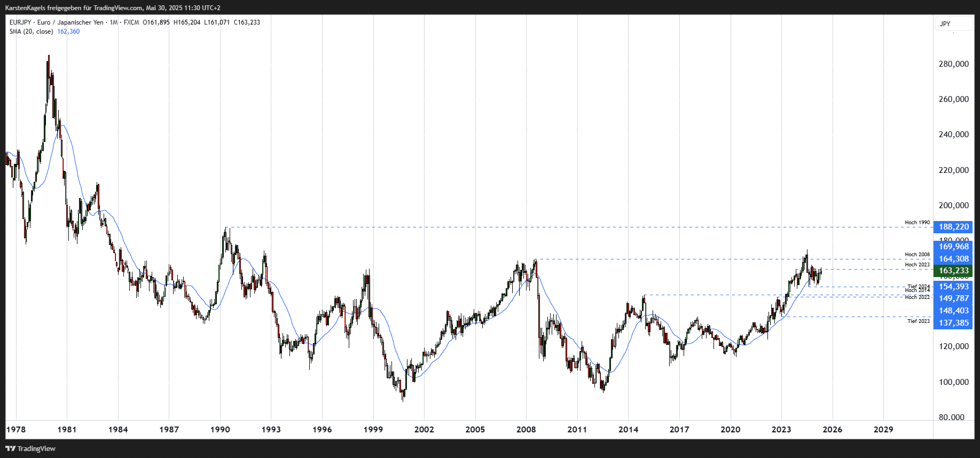This screenshot has width=980, height=458.
Task: Click the high value H165,204 in legend
Action: coord(187,22)
